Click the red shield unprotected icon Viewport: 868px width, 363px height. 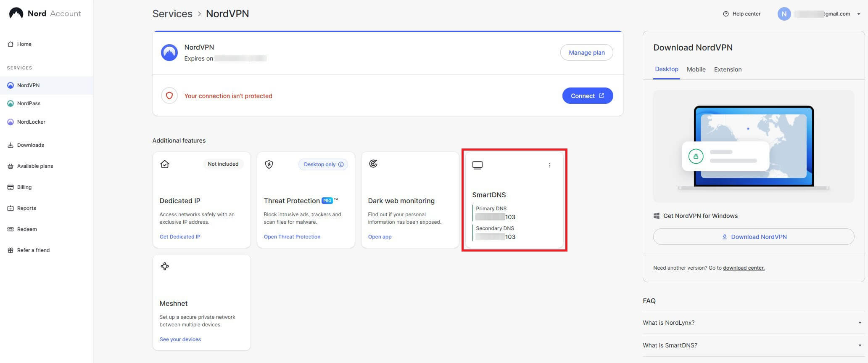point(169,96)
